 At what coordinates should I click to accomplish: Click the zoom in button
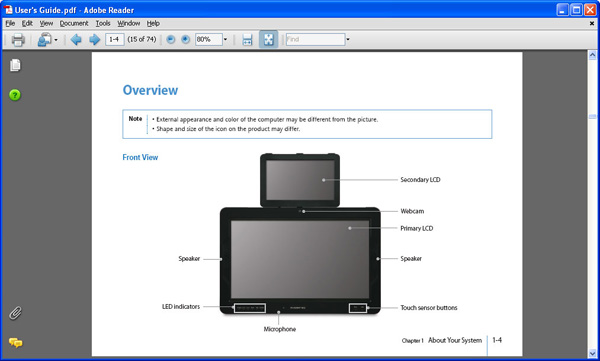(186, 39)
